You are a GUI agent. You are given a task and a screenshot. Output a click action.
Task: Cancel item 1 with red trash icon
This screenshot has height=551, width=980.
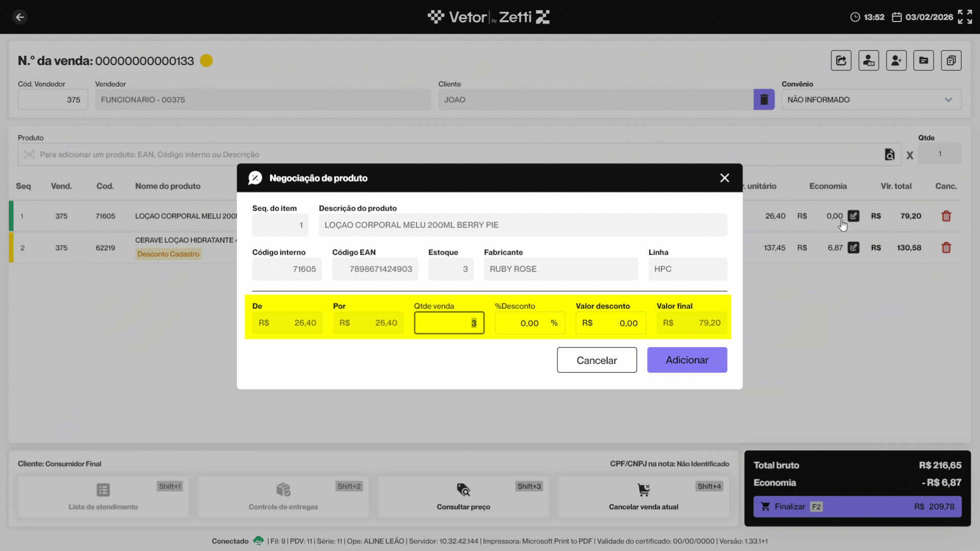[946, 216]
